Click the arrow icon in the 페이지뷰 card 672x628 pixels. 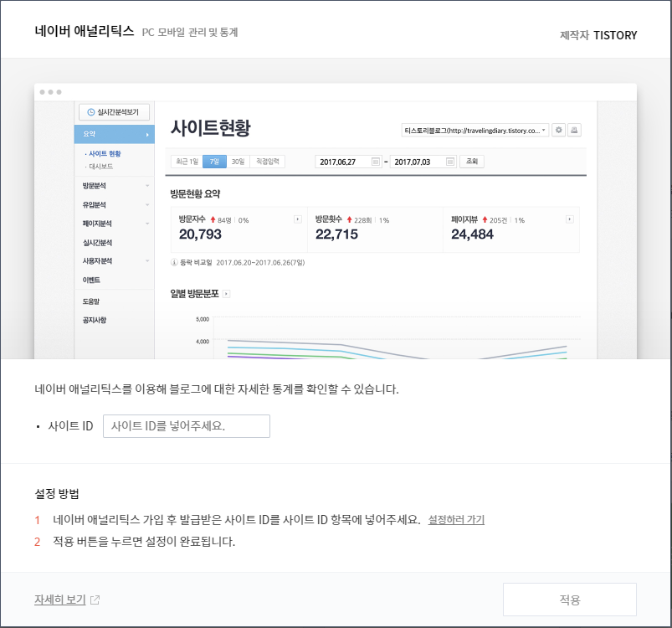570,219
